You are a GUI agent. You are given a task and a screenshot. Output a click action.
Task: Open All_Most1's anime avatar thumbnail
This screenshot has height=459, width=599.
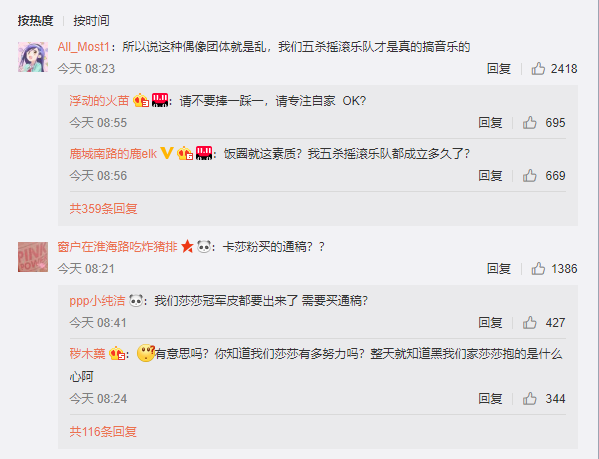point(33,57)
